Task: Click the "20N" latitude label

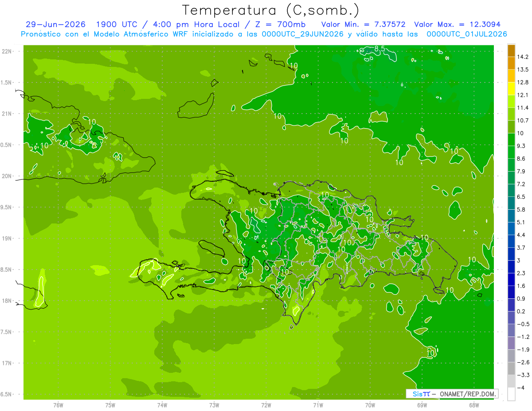Action: tap(8, 176)
